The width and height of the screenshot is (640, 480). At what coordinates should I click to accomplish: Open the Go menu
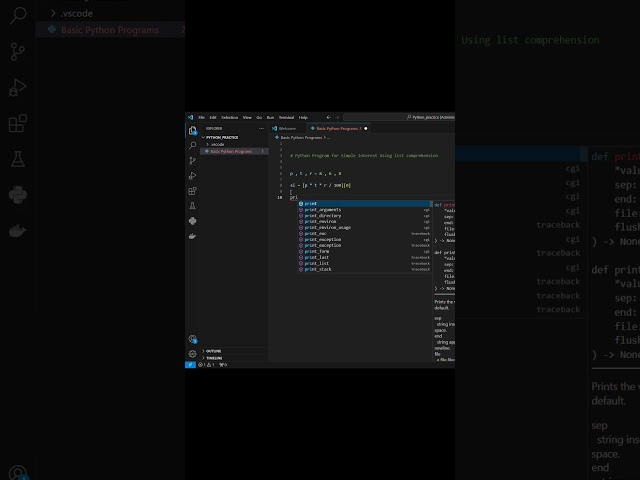coord(259,118)
